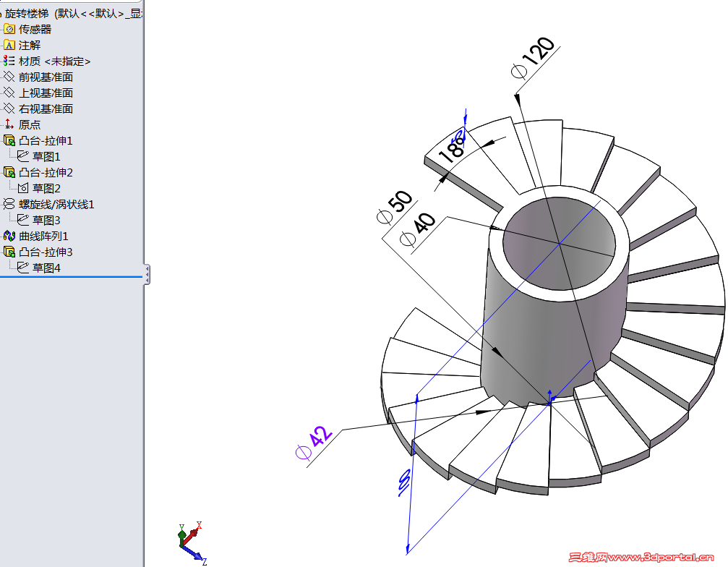Select 原点 in feature tree

(x=29, y=124)
